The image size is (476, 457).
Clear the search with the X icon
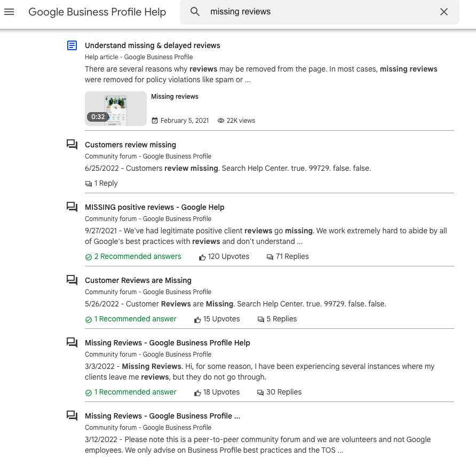[x=444, y=12]
